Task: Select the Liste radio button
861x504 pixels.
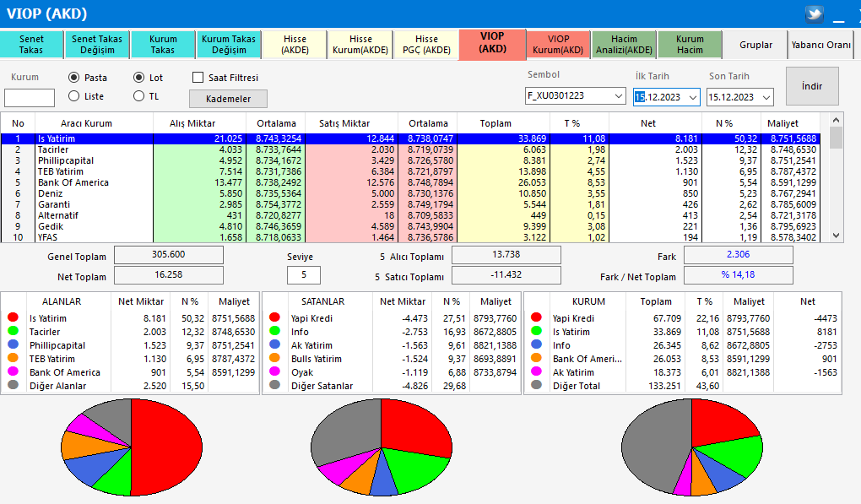Action: point(73,96)
